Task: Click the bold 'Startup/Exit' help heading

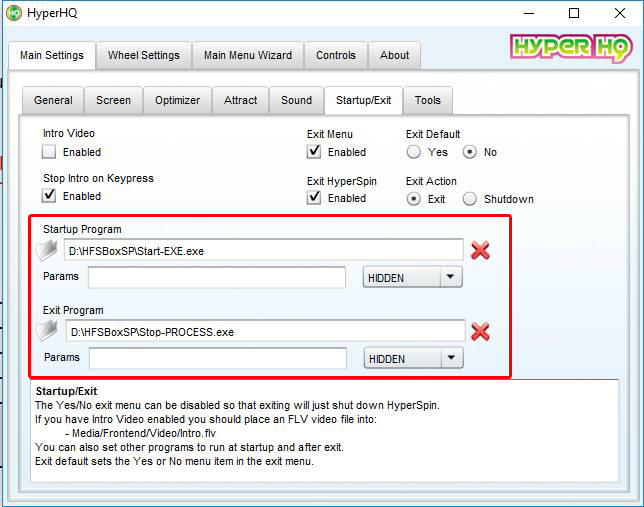Action: point(67,391)
